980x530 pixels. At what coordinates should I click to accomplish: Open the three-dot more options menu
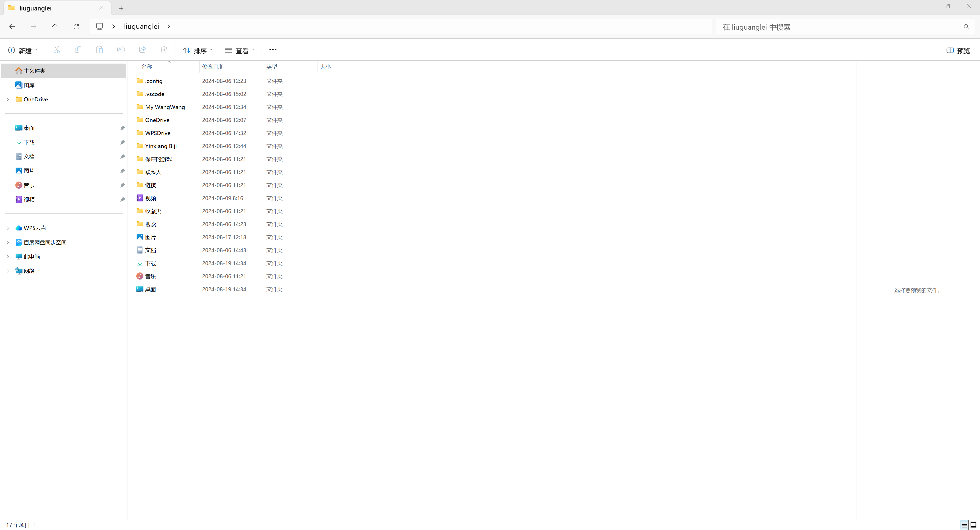273,50
